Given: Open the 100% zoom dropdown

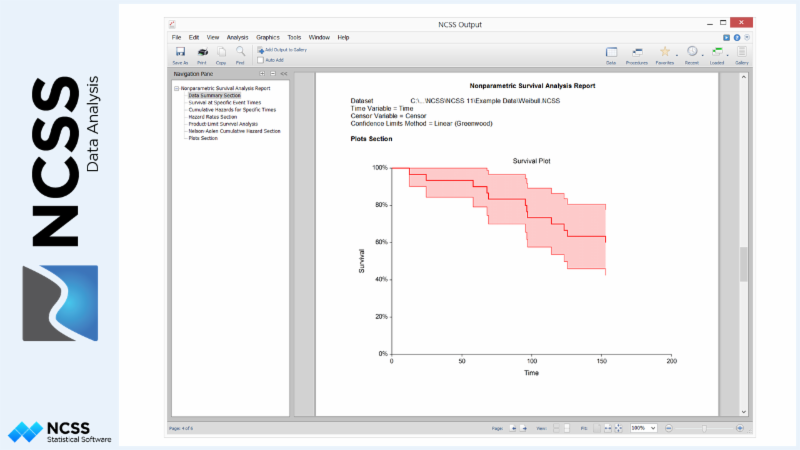Looking at the screenshot, I should click(x=642, y=427).
